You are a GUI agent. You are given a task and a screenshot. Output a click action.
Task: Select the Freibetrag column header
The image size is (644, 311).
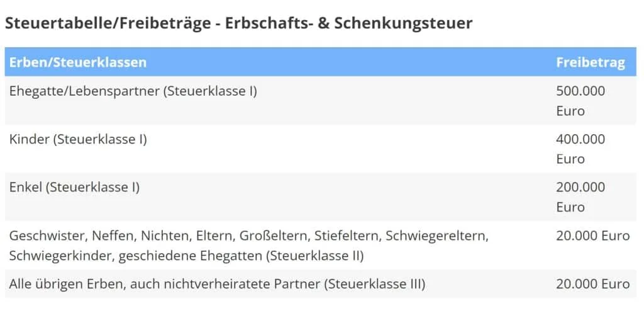(x=591, y=62)
